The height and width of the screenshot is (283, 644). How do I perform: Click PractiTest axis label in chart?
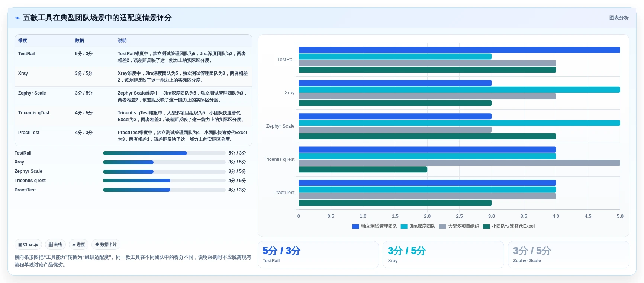pos(284,193)
